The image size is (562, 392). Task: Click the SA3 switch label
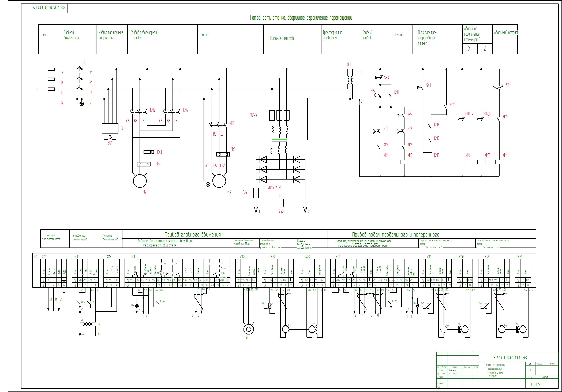(410, 113)
